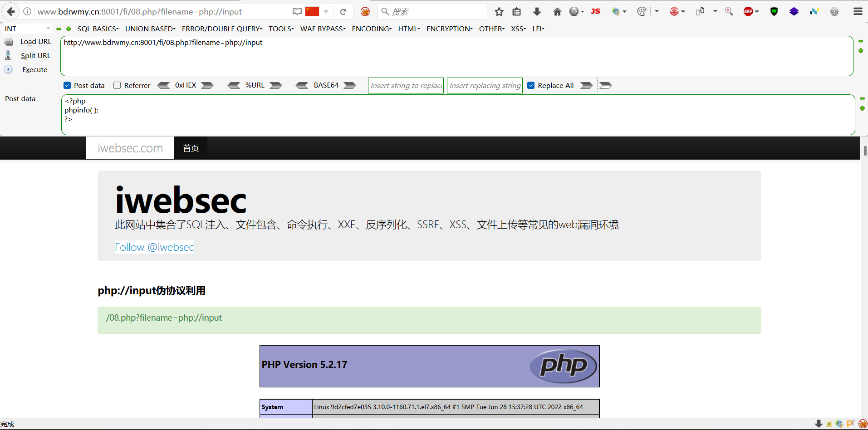
Task: Decode BASE64 with the left arrow
Action: [302, 85]
